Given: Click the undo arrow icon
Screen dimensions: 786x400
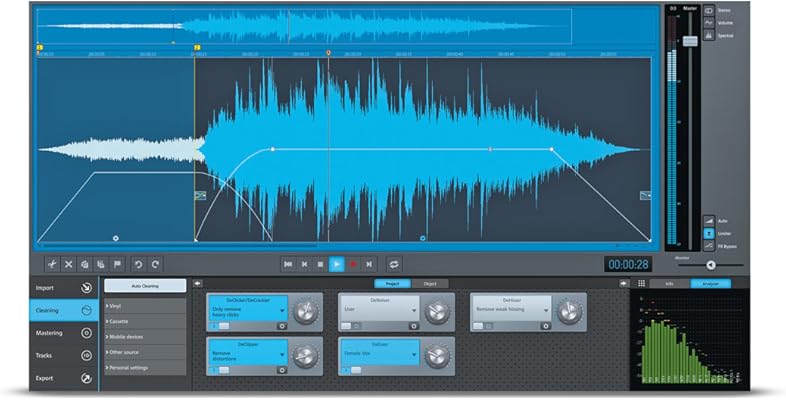Looking at the screenshot, I should [138, 264].
